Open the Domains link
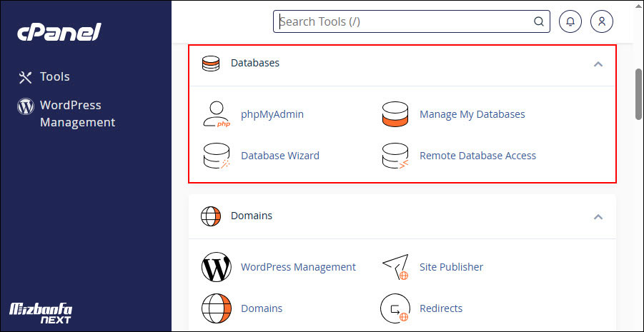The image size is (644, 332). click(x=262, y=308)
